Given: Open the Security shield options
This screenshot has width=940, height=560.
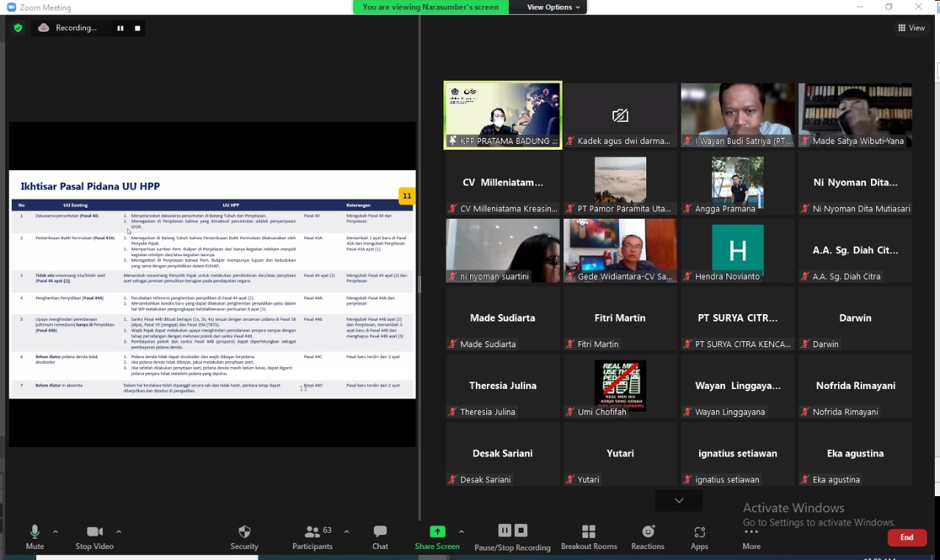Looking at the screenshot, I should coord(245,532).
